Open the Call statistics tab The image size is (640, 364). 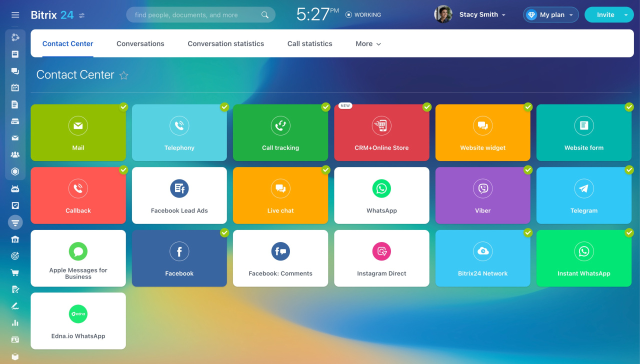click(309, 43)
